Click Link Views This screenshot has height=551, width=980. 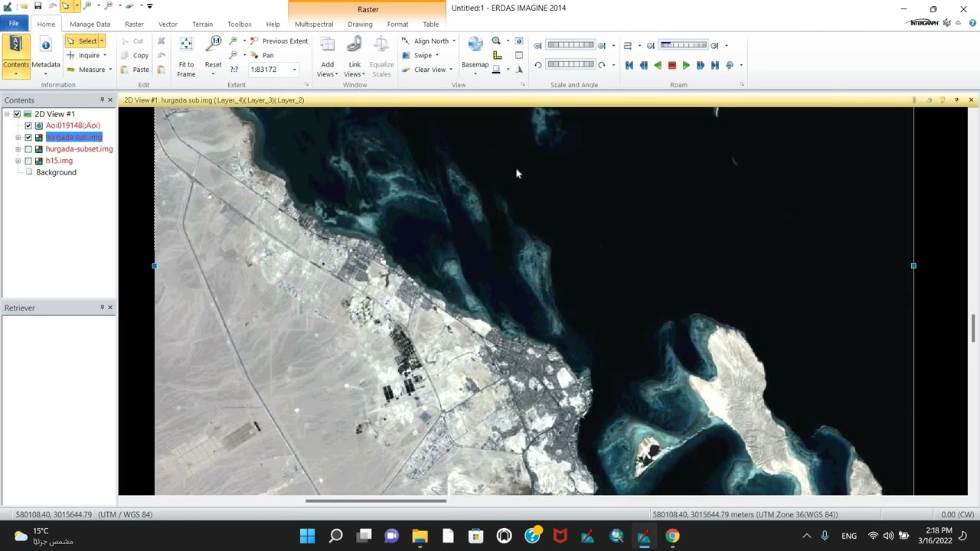coord(354,57)
